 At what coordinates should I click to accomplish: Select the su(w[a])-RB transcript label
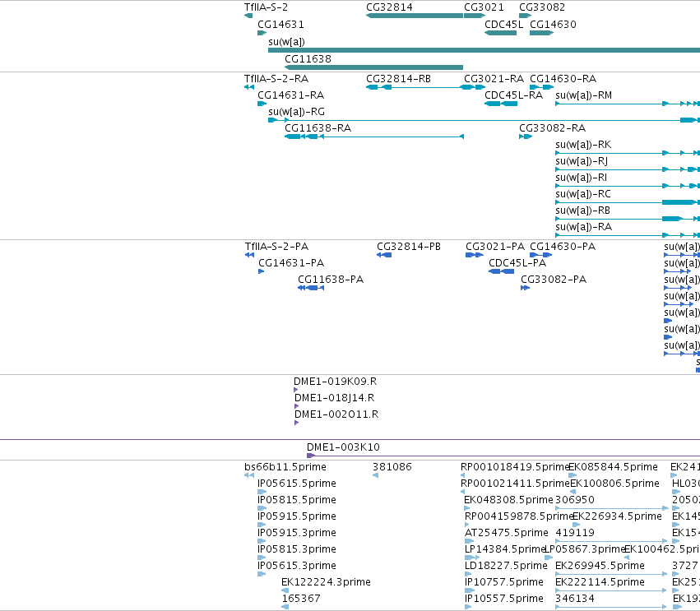(582, 211)
